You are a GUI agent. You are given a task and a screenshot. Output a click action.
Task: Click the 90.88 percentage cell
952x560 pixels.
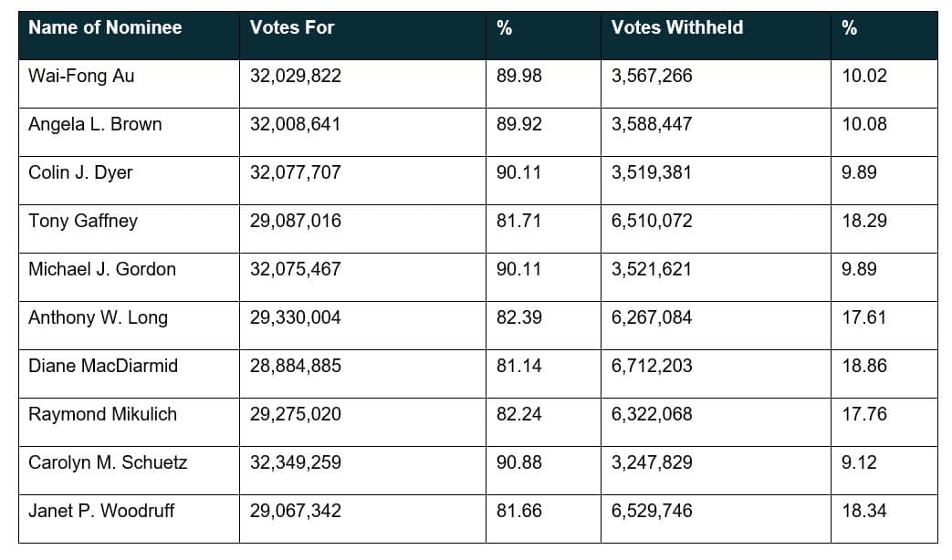(518, 463)
